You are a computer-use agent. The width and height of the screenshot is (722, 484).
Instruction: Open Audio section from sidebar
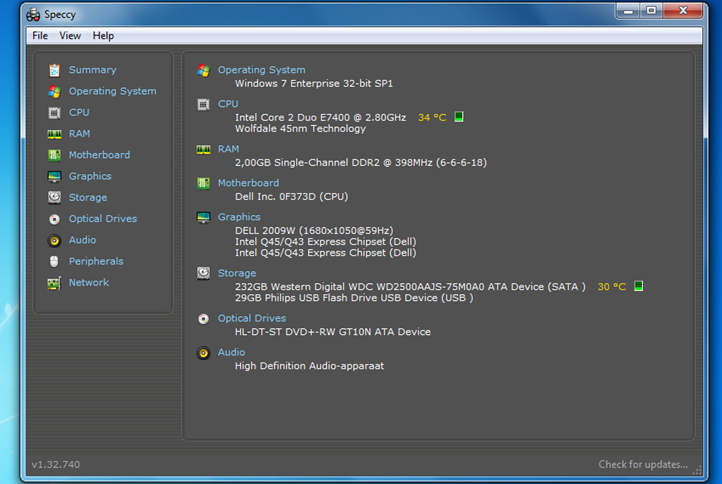tap(82, 240)
